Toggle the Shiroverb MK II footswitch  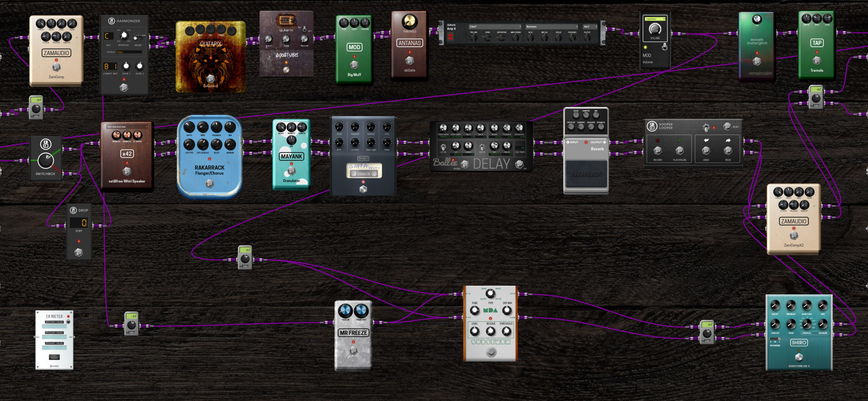(799, 357)
